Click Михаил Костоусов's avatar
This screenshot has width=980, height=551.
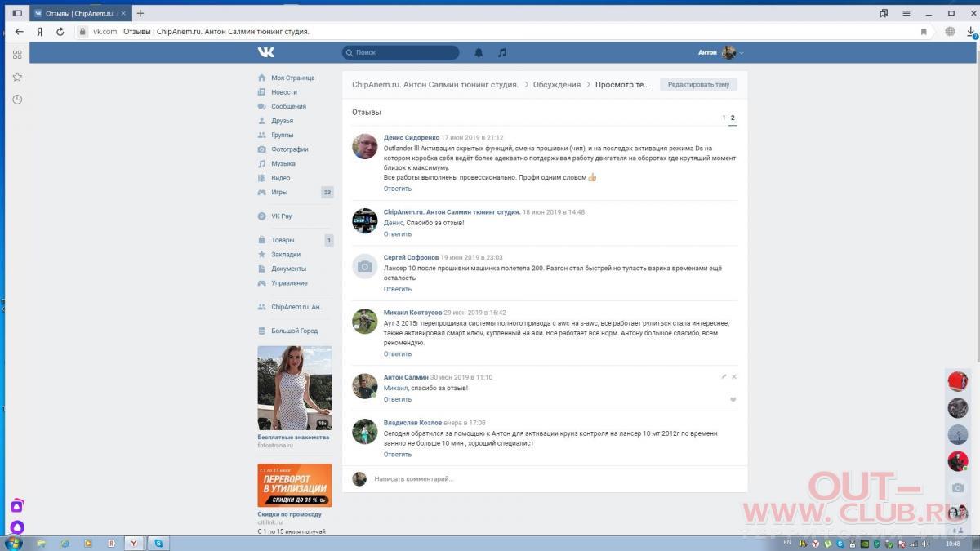point(364,321)
